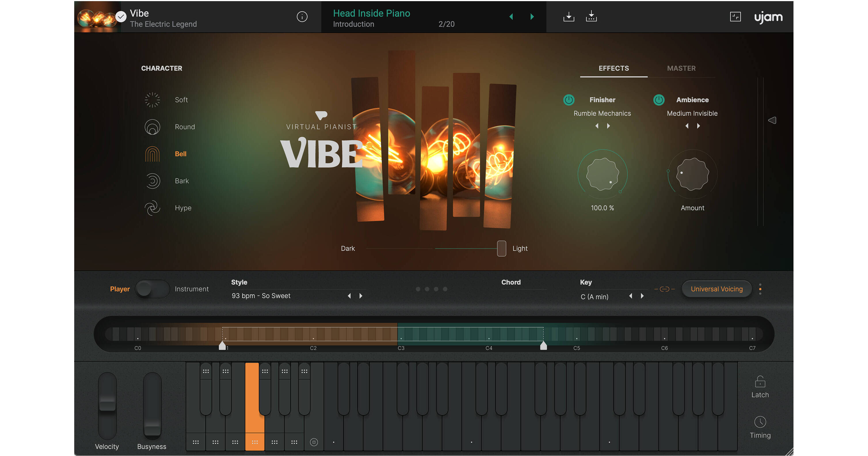Image resolution: width=868 pixels, height=456 pixels.
Task: Open the info icon beside Vibe title
Action: click(302, 16)
